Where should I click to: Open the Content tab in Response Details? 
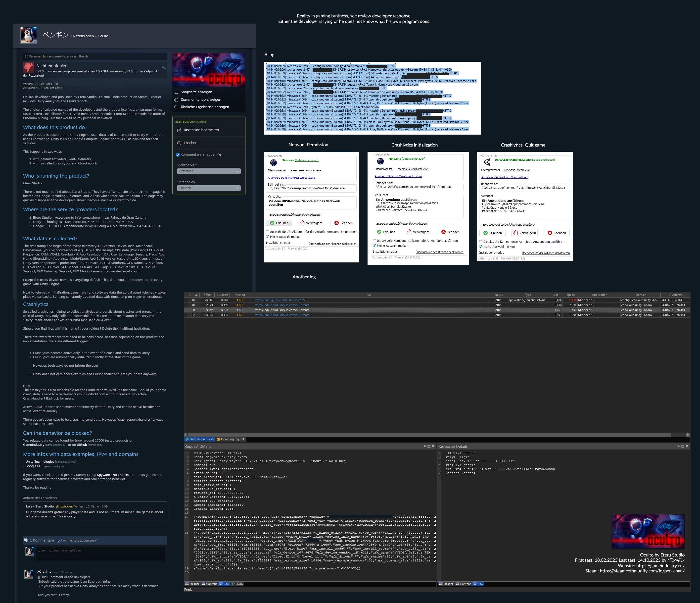coord(463,584)
